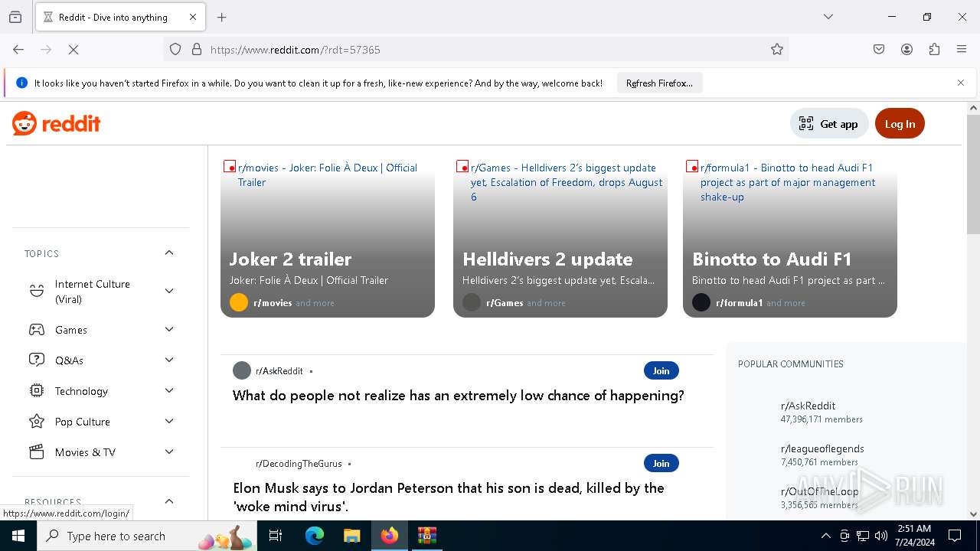Expand the Movies & TV topic chevron
This screenshot has width=980, height=551.
coord(169,452)
